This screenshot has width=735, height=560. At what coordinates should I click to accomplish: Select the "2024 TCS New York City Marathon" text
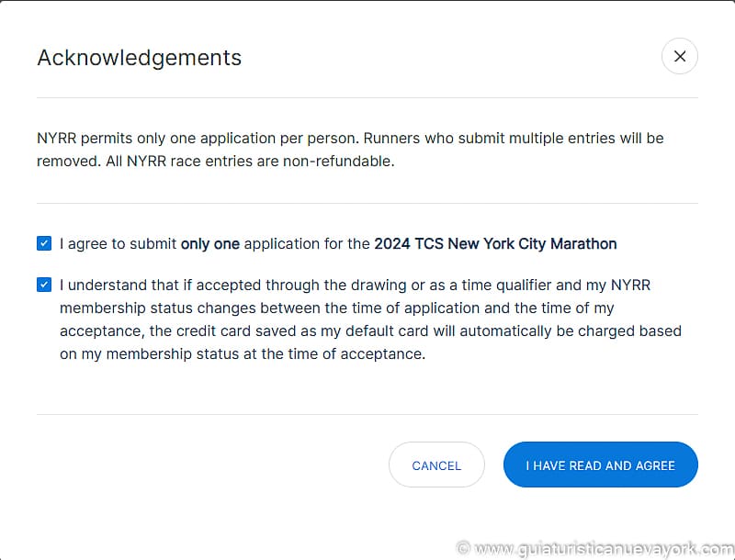point(495,244)
